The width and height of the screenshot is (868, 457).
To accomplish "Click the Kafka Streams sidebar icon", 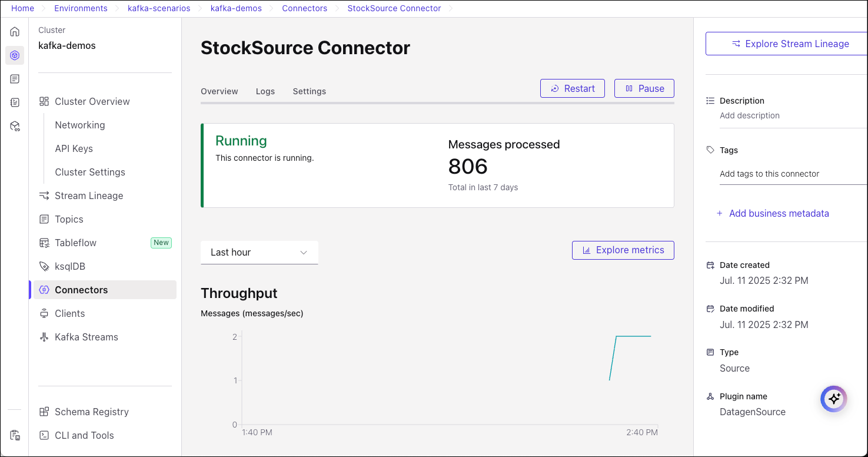I will (x=44, y=337).
